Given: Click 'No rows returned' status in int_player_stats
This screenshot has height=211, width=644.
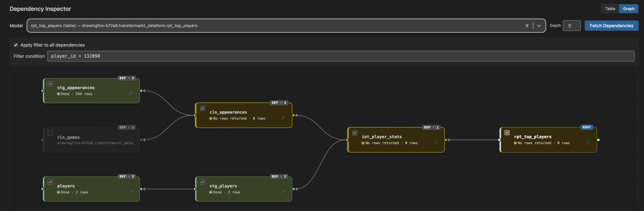Looking at the screenshot, I should (x=382, y=143).
